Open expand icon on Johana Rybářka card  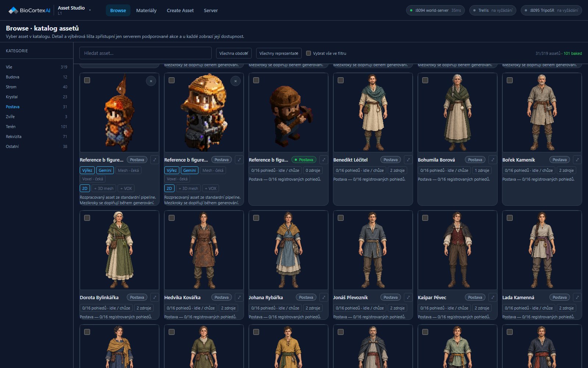point(324,297)
